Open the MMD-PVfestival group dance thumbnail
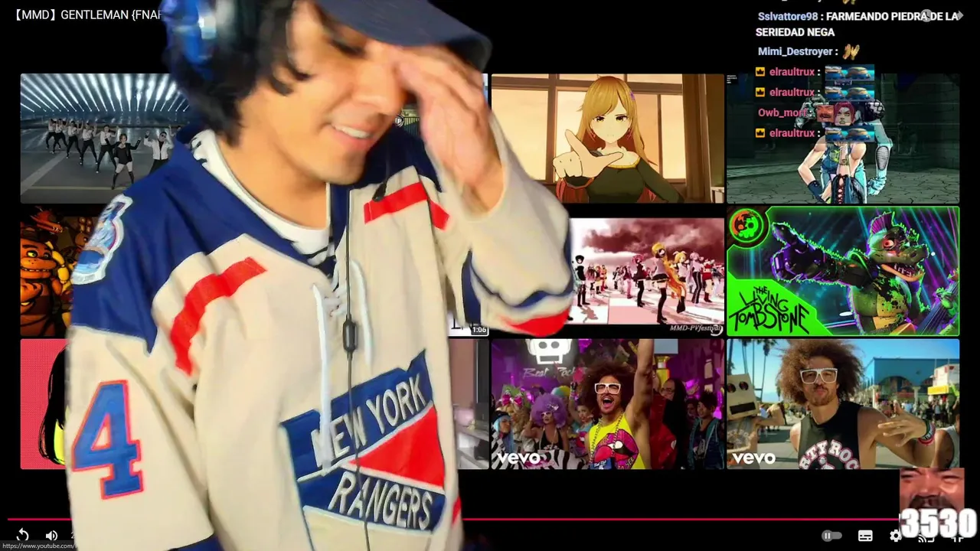Viewport: 980px width, 551px height. 647,272
